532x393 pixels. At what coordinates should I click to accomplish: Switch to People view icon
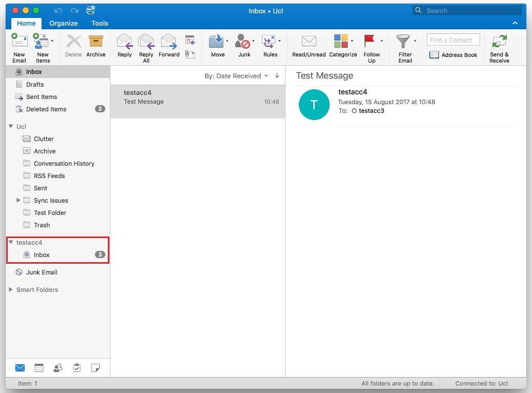[58, 368]
